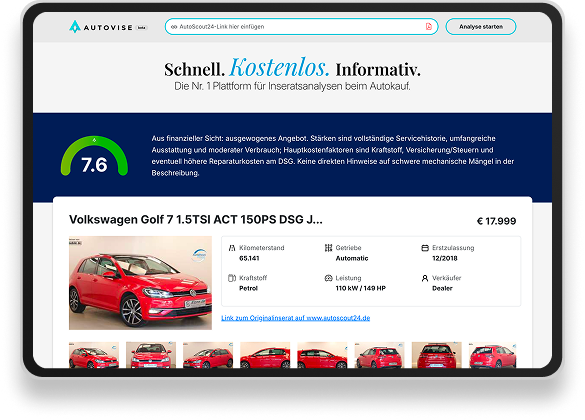
Task: Click the main red Golf photo
Action: [140, 283]
